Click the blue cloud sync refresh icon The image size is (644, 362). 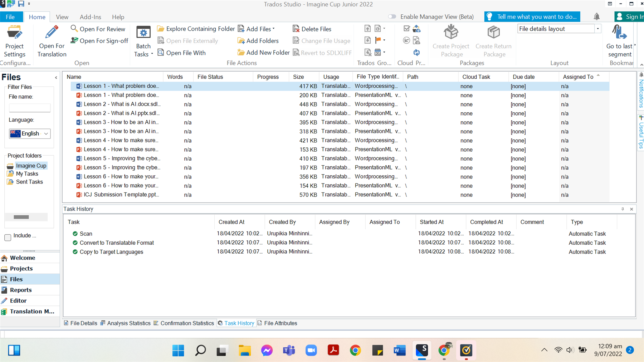click(x=416, y=53)
